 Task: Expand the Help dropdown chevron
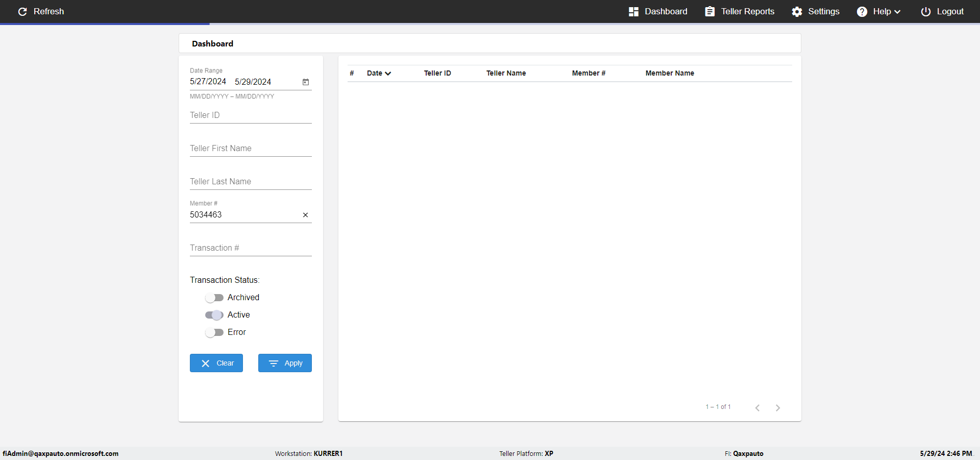[x=897, y=12]
